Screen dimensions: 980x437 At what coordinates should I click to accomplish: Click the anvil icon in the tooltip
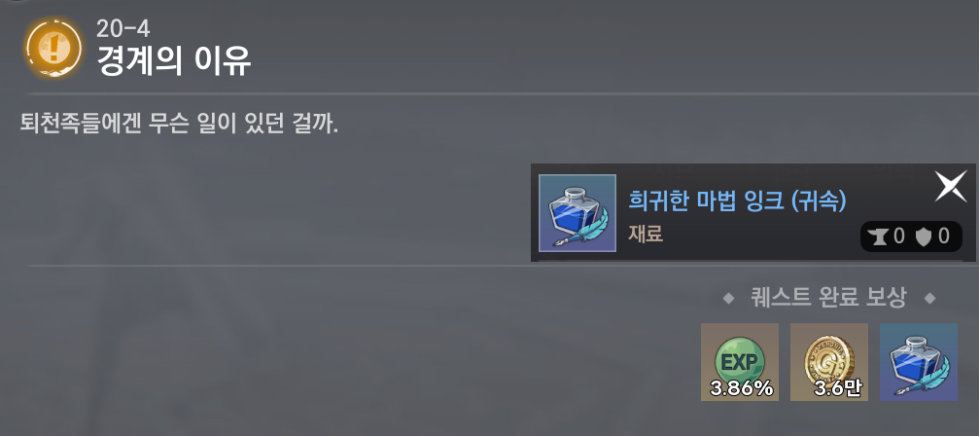pyautogui.click(x=880, y=237)
